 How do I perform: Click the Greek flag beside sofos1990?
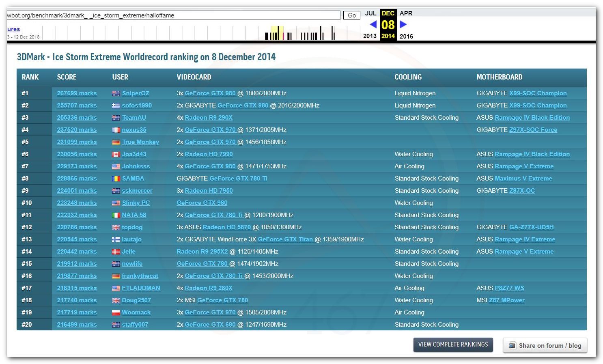[x=116, y=106]
